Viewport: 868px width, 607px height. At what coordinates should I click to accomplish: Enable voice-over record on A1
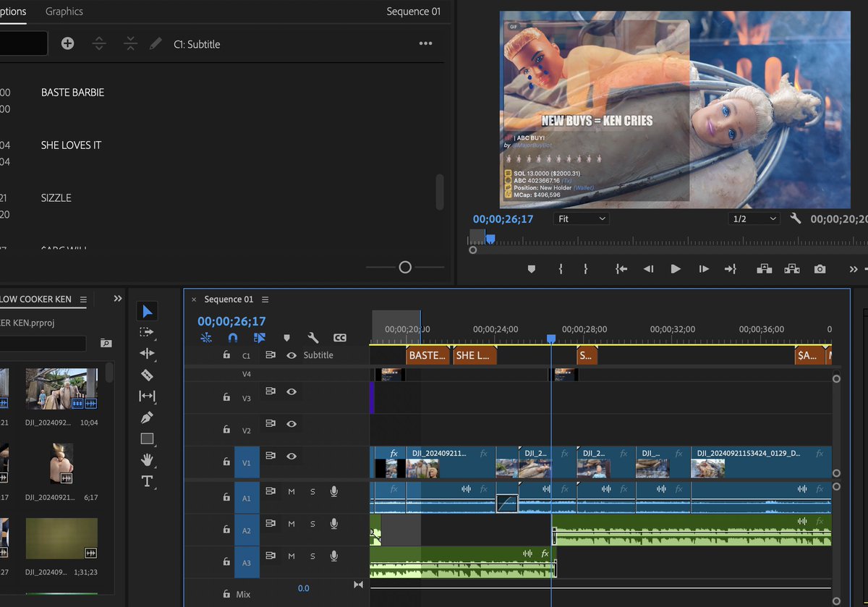click(333, 491)
